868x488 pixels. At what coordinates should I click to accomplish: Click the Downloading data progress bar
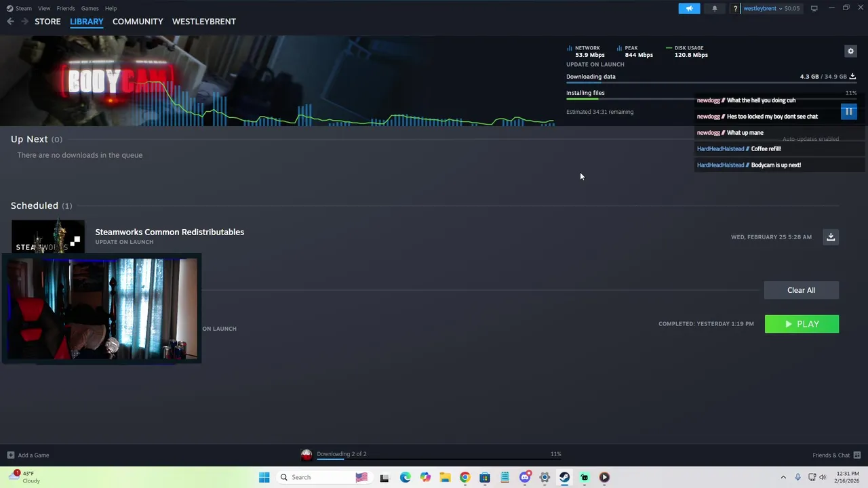[711, 83]
